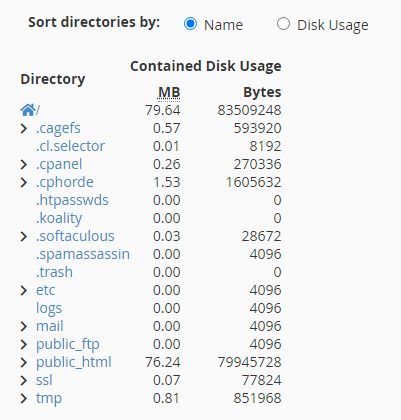Expand the public_ftp directory

[x=24, y=344]
